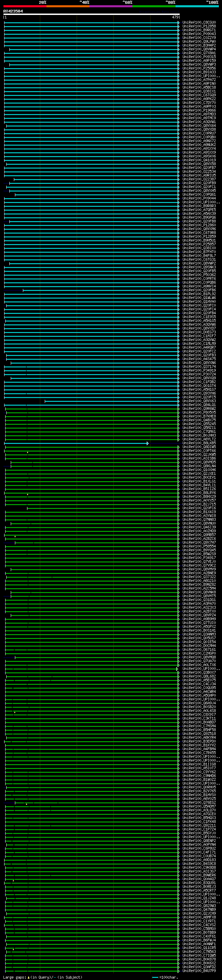Select UniRef100_B4VLI1 label
This screenshot has width=222, height=980.
point(199,485)
